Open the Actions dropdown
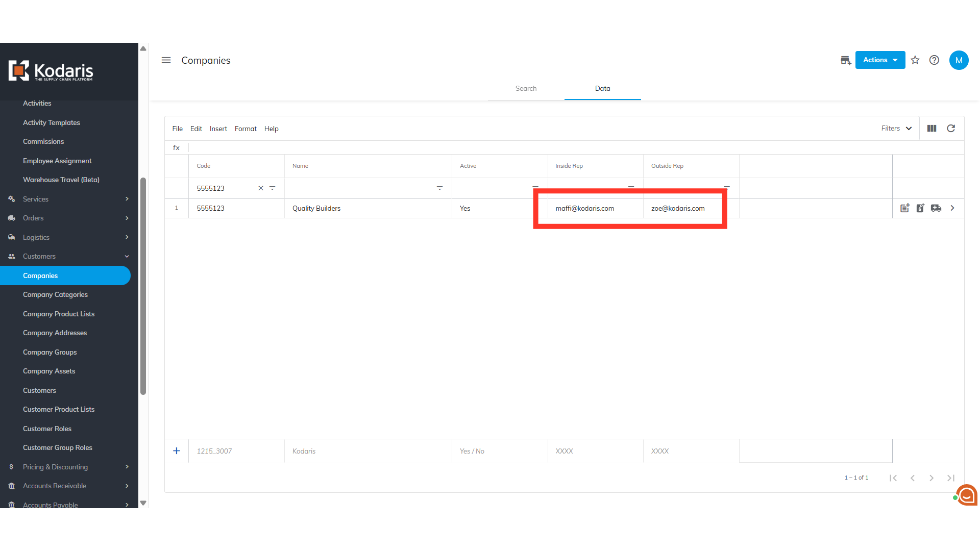The width and height of the screenshot is (980, 551). 880,60
